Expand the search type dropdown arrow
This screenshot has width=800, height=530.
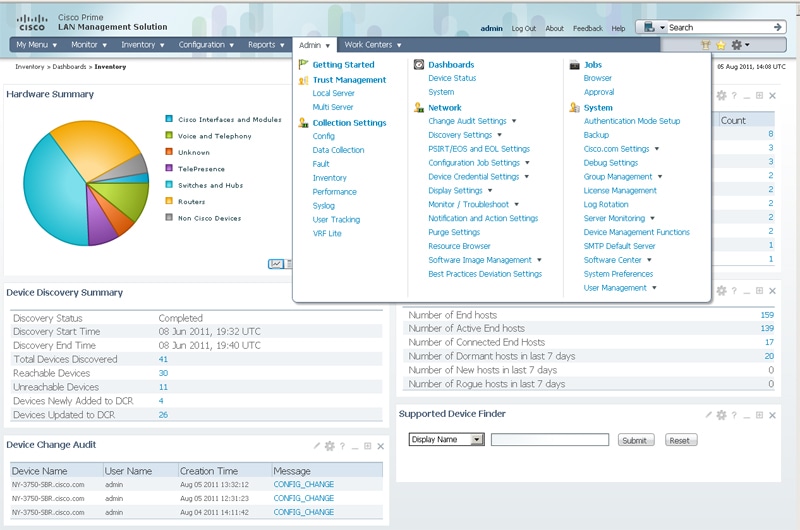pyautogui.click(x=662, y=28)
